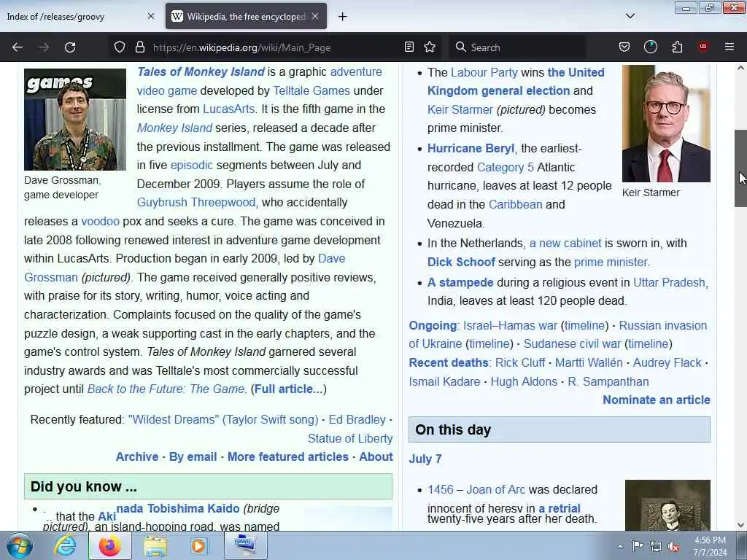Open the Tales of Monkey Island link
This screenshot has height=560, width=747.
pos(201,72)
